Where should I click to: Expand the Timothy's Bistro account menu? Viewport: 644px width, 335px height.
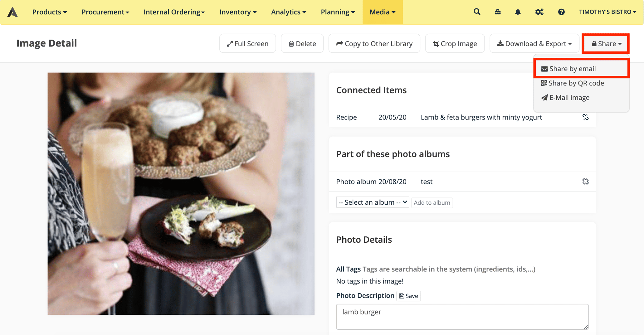[x=607, y=12]
